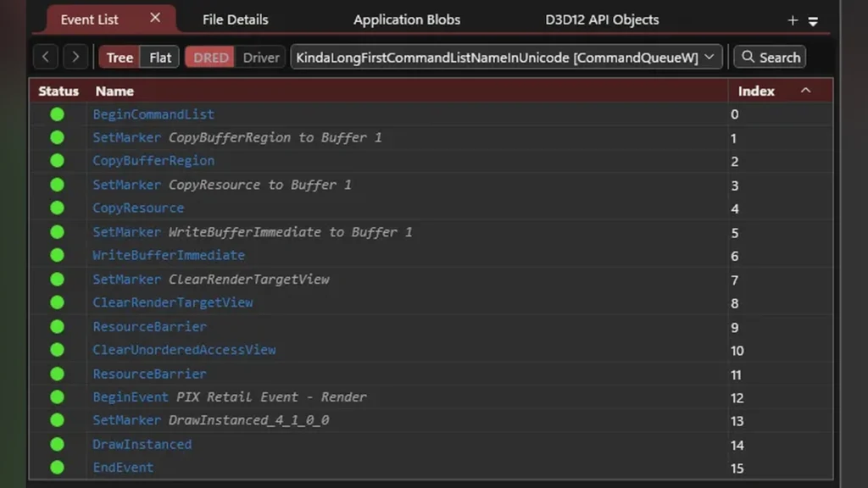Sort by the Status column header
This screenshot has height=488, width=868.
[58, 91]
